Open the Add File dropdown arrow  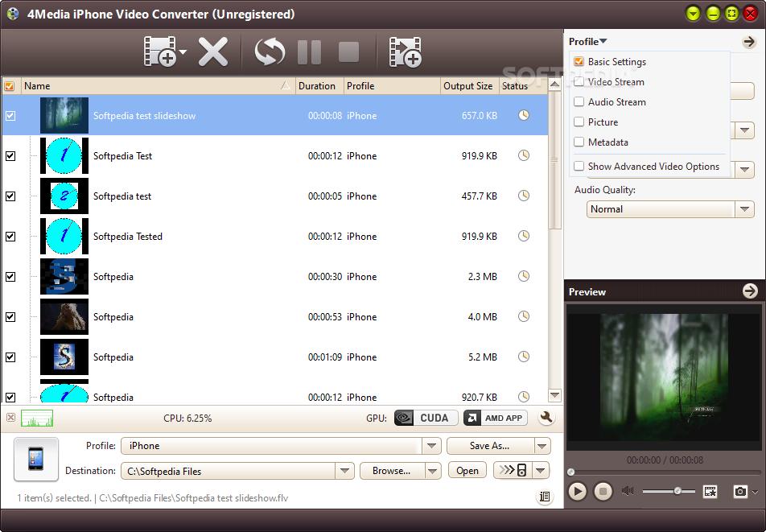click(x=183, y=52)
